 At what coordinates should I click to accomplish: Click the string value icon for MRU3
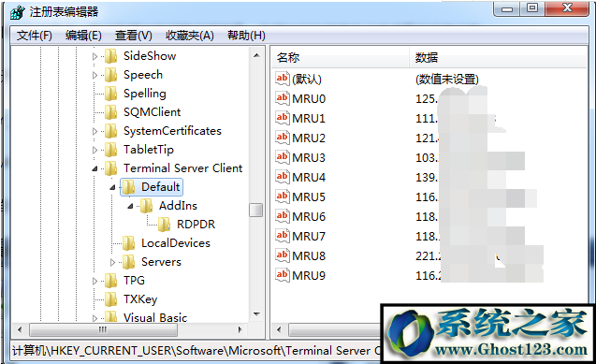coord(282,157)
